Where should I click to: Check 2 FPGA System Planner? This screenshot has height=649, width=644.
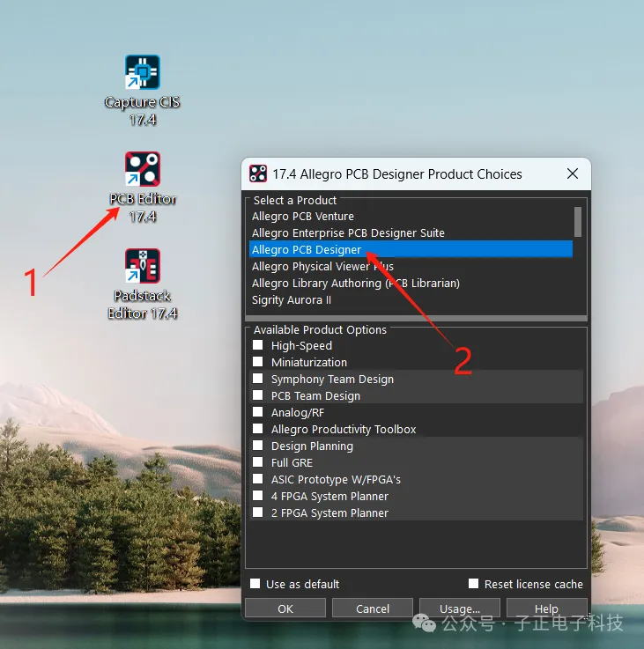pos(257,513)
